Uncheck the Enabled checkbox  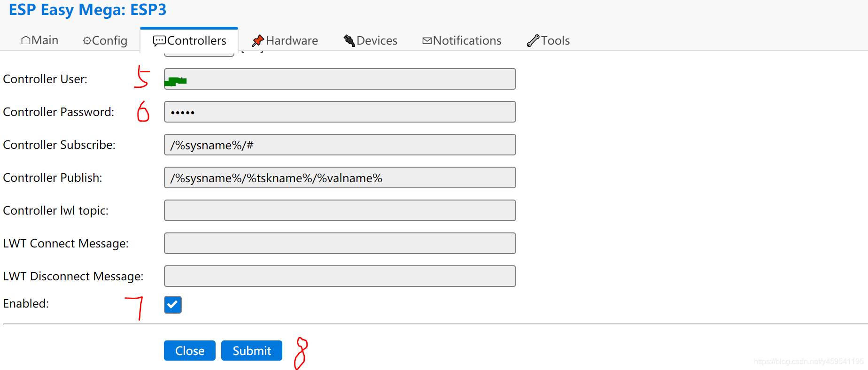173,305
